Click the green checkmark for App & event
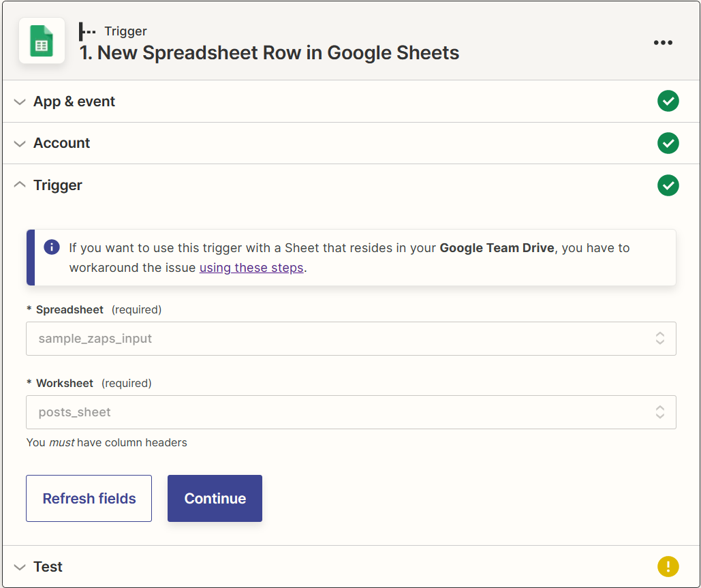This screenshot has width=701, height=588. point(668,102)
